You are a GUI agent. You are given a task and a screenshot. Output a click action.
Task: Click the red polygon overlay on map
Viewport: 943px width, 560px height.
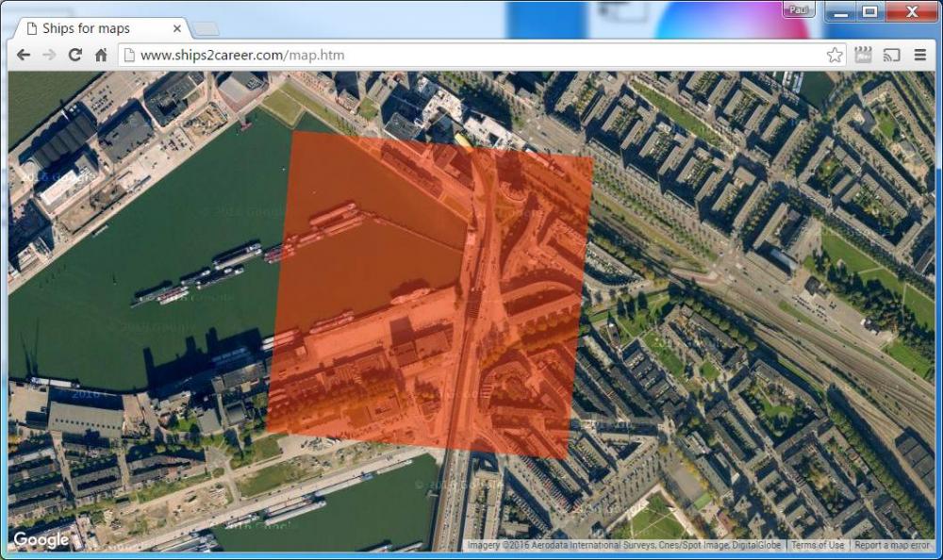(428, 295)
